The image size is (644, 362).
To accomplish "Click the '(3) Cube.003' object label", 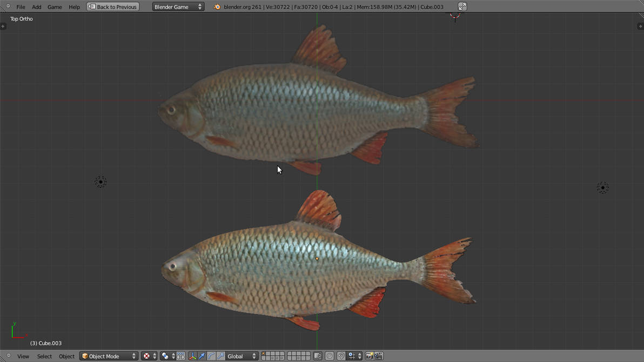I will coord(45,343).
